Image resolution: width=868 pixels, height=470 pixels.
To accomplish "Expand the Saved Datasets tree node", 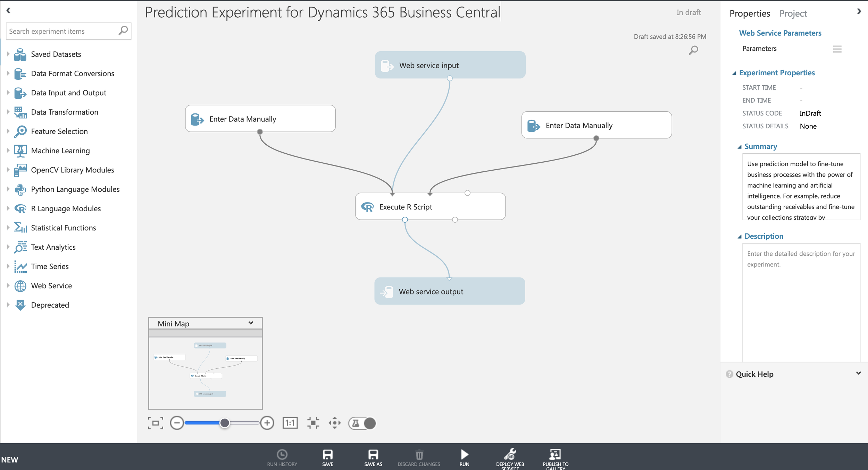I will 8,54.
